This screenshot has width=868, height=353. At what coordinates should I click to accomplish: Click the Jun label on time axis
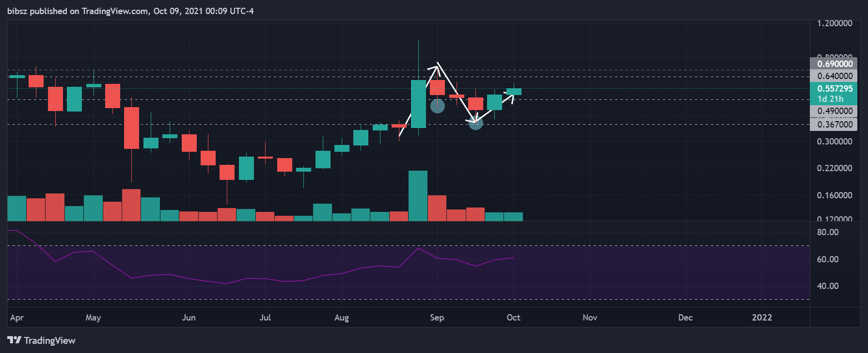click(189, 318)
